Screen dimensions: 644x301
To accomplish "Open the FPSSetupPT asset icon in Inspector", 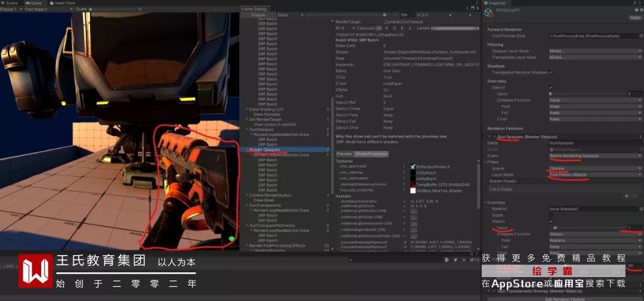I will coord(488,13).
